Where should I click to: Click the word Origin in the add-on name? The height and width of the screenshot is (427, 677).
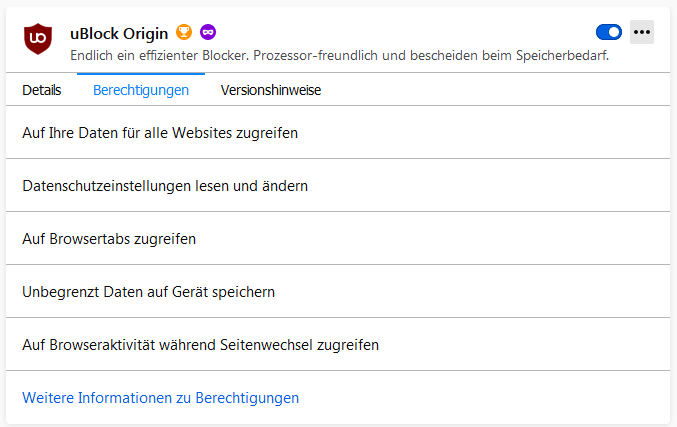[145, 33]
